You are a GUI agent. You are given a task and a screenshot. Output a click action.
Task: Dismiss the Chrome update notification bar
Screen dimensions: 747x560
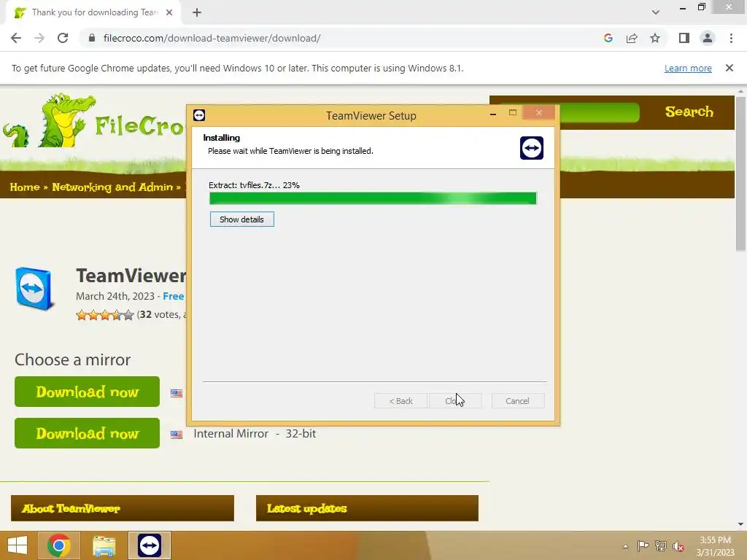tap(729, 68)
